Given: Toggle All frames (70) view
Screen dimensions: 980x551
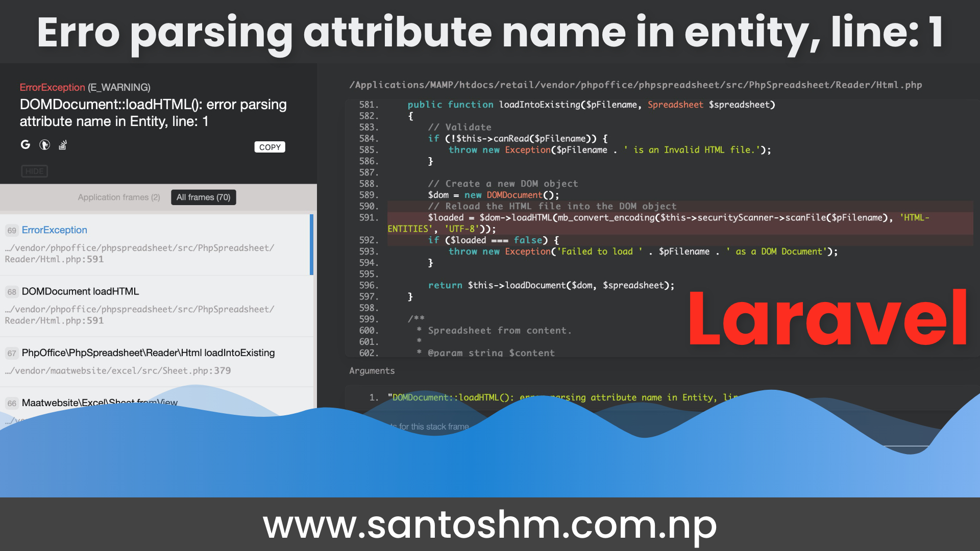Looking at the screenshot, I should [x=203, y=197].
